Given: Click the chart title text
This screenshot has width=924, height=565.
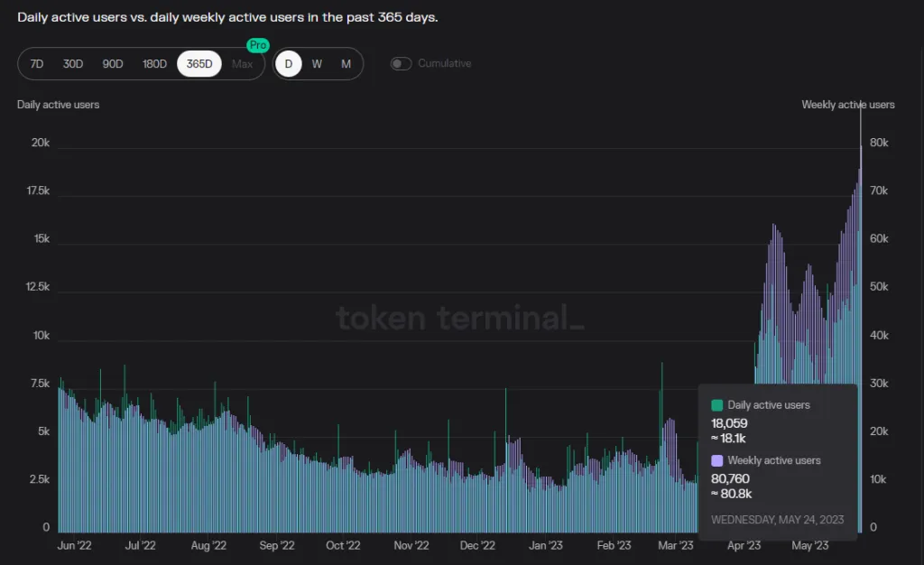Looking at the screenshot, I should (x=228, y=16).
